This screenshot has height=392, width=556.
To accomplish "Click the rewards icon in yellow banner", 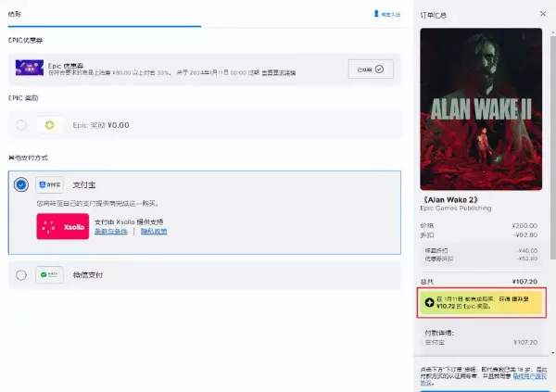I will [429, 303].
